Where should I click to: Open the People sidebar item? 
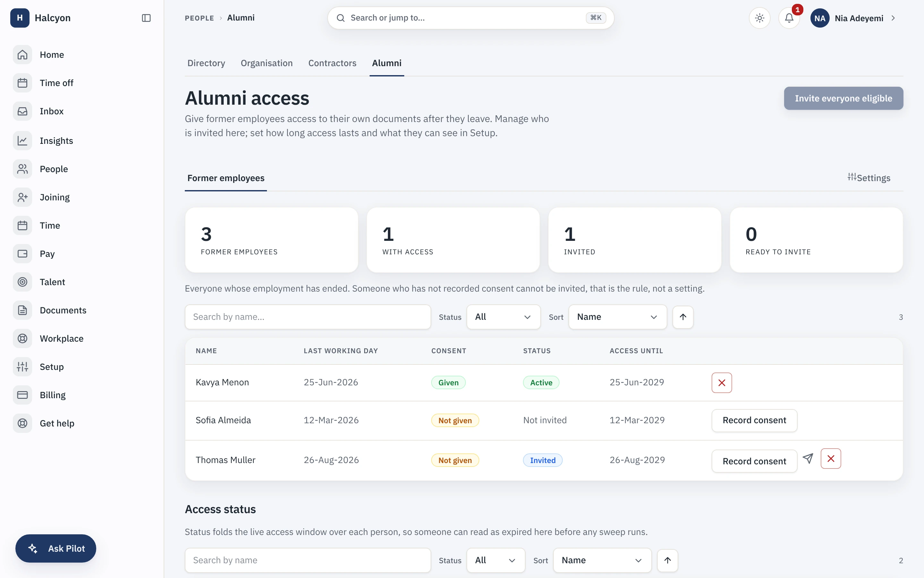tap(82, 169)
